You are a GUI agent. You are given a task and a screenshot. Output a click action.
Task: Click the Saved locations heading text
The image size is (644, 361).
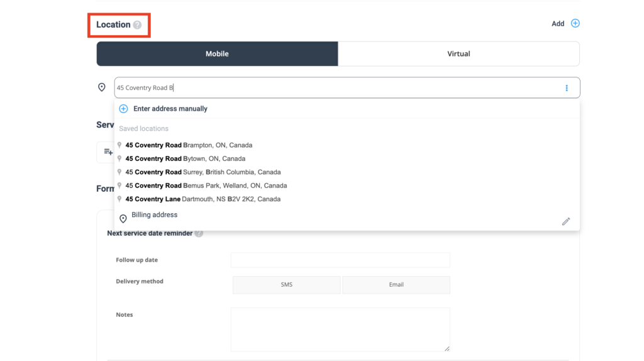[144, 128]
